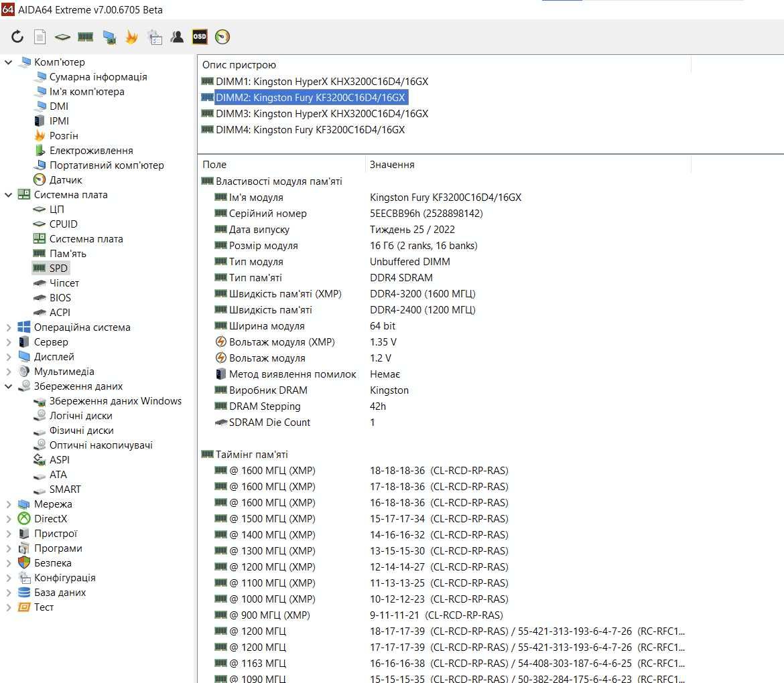Expand the Мультимедіа tree node
784x683 pixels.
(x=9, y=372)
